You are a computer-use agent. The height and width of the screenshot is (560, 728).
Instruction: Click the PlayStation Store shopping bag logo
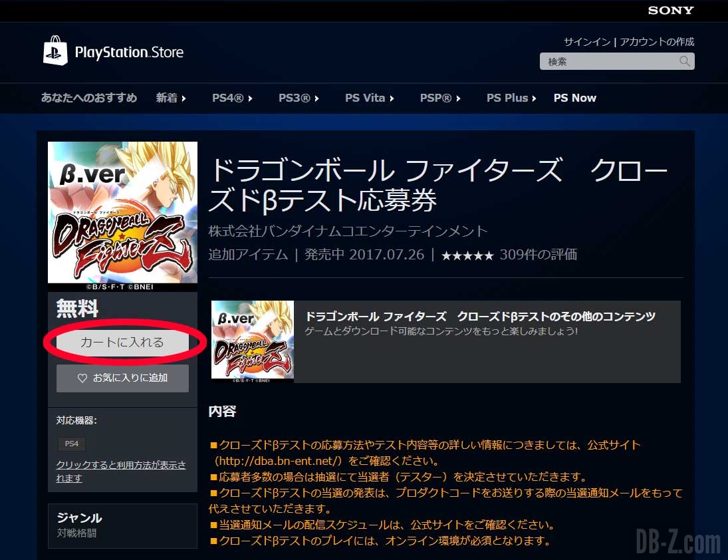coord(55,51)
